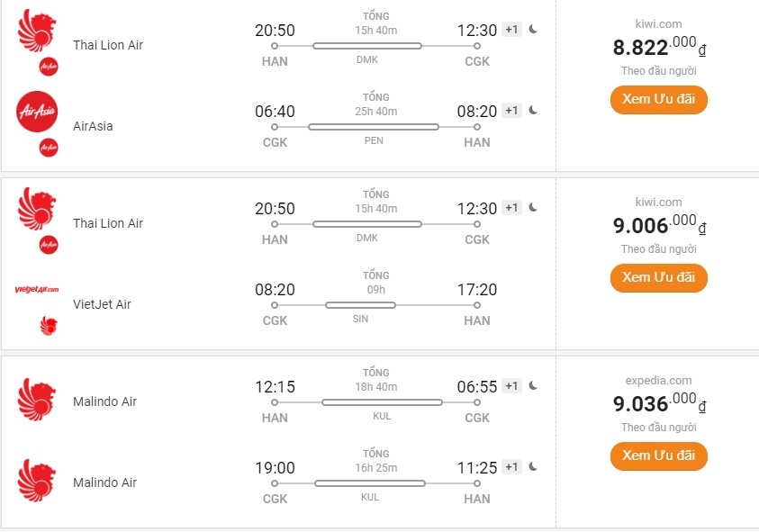Click the +1 day badge beside the 06:55 arrival
This screenshot has height=532, width=759.
pyautogui.click(x=511, y=386)
